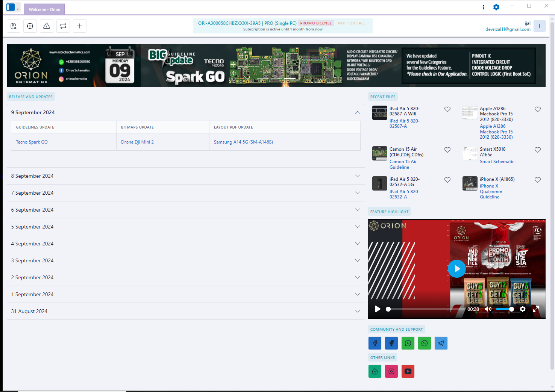Open the chip/IC component toolbar icon
Screen dimensions: 555x392
tap(30, 26)
